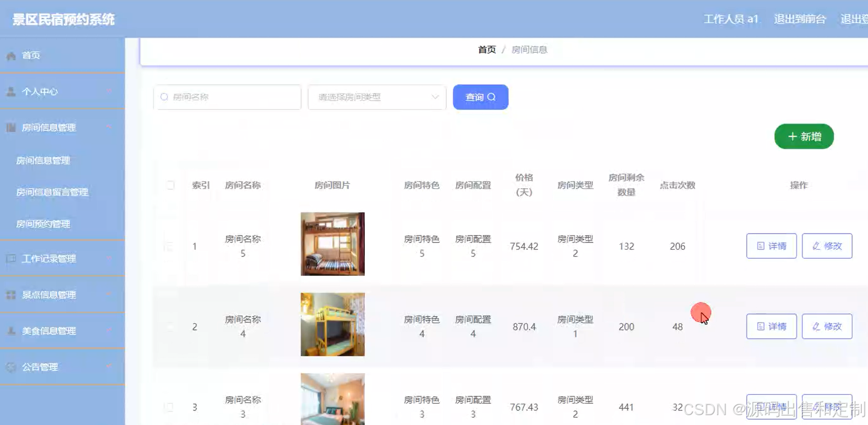Open the bunk bed photo for 房间名称5
Image resolution: width=868 pixels, height=425 pixels.
332,244
